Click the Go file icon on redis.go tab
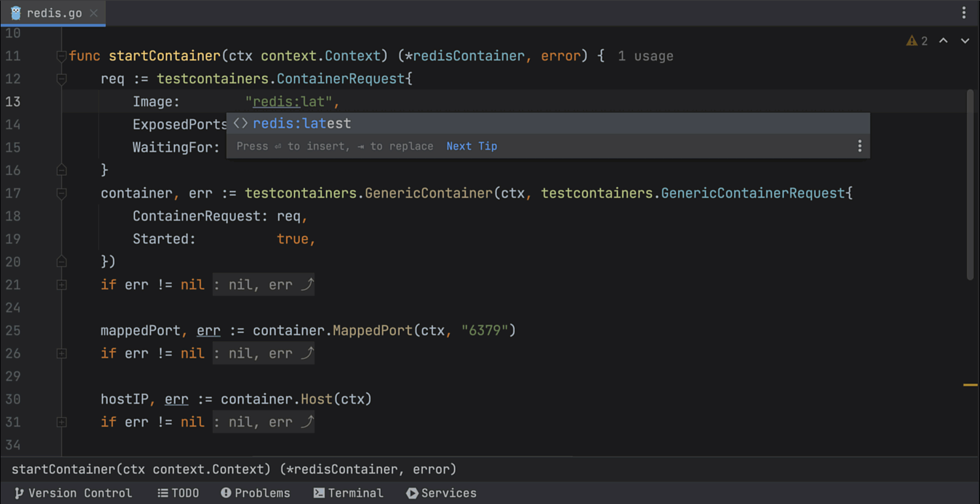The width and height of the screenshot is (980, 504). 16,13
